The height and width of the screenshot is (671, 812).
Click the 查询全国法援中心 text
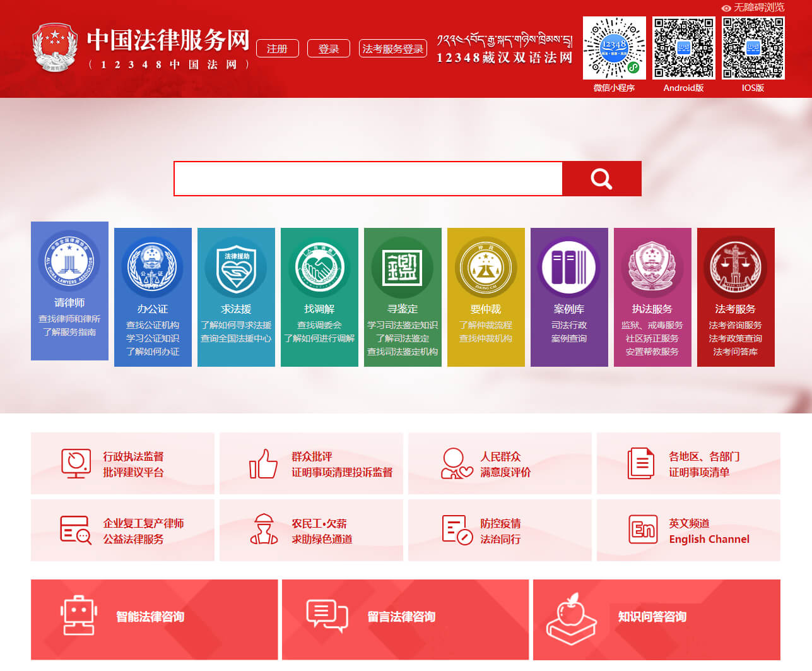click(x=236, y=338)
